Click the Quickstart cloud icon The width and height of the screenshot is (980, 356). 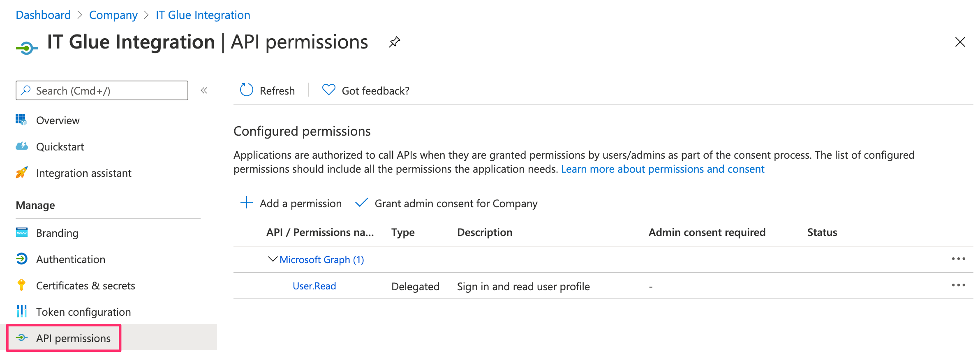[21, 146]
